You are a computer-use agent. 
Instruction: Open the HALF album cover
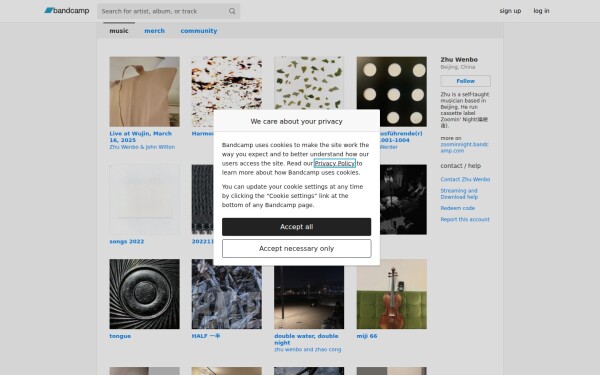[227, 297]
